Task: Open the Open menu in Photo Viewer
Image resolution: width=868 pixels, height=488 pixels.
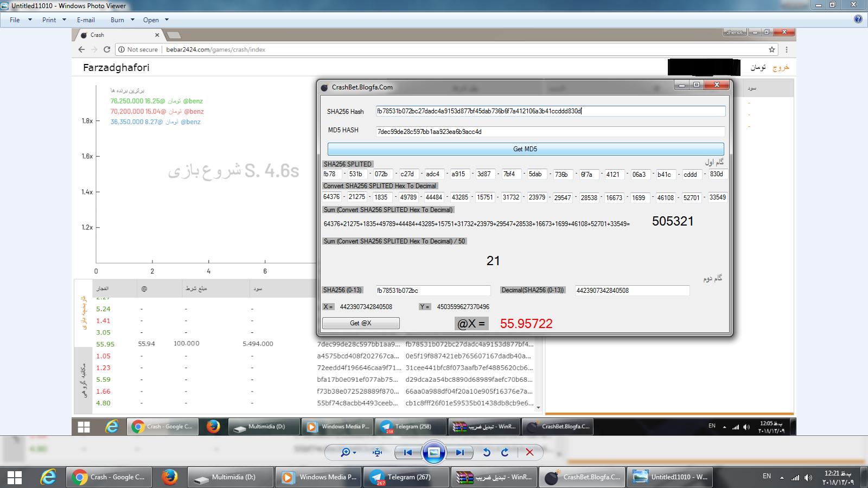Action: 151,20
